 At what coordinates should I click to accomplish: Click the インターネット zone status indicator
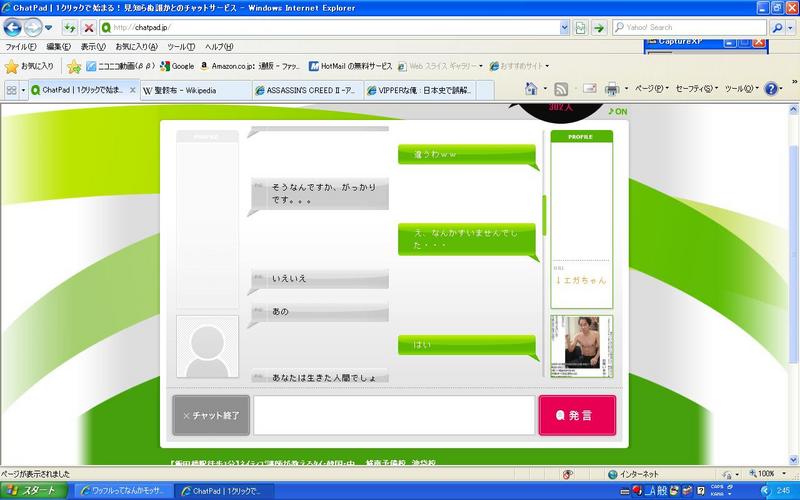tap(633, 474)
